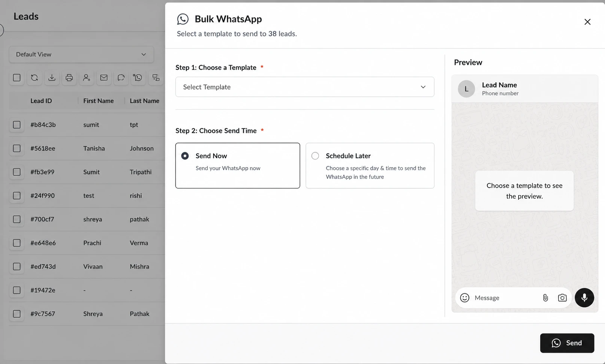
Task: Check the box for lead #b84c3b
Action: [17, 125]
